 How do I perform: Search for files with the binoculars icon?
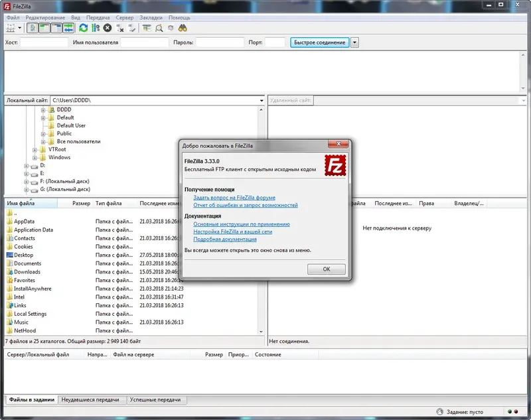182,28
